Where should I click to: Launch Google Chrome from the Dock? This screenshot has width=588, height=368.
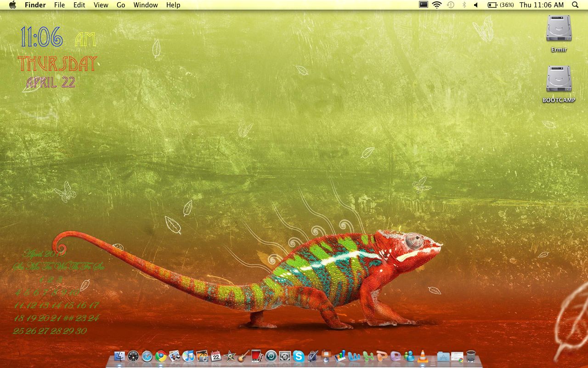click(161, 356)
